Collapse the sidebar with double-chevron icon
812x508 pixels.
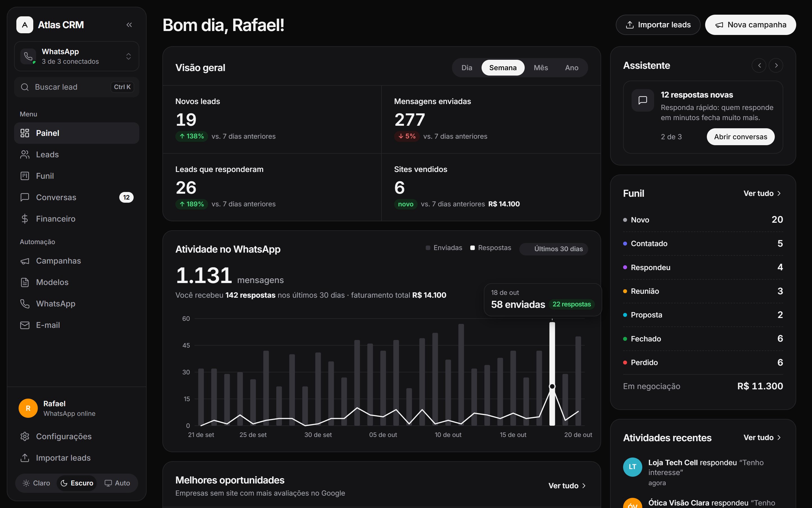point(129,25)
